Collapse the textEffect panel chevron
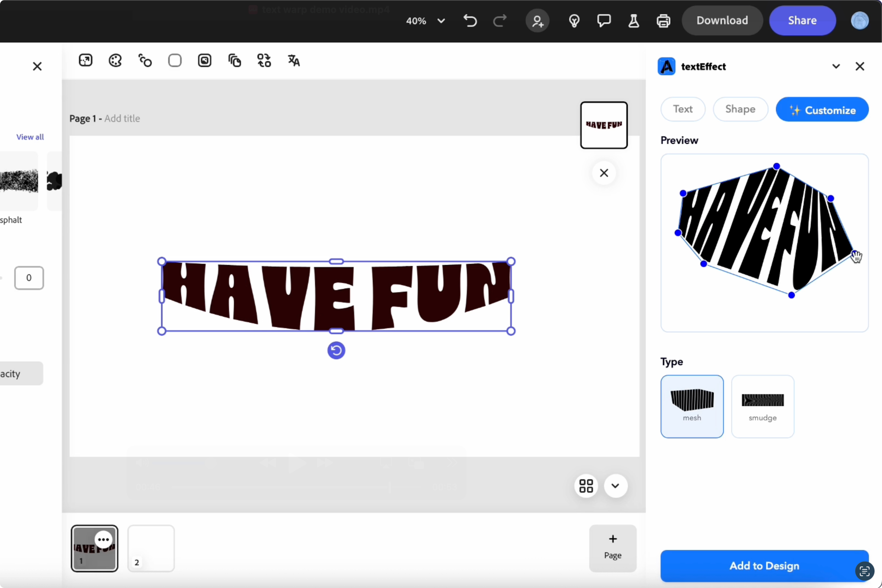 (x=836, y=66)
